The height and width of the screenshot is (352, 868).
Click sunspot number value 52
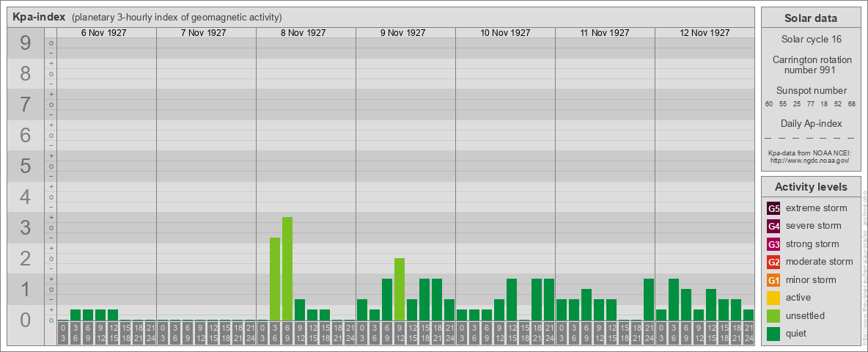tap(838, 104)
